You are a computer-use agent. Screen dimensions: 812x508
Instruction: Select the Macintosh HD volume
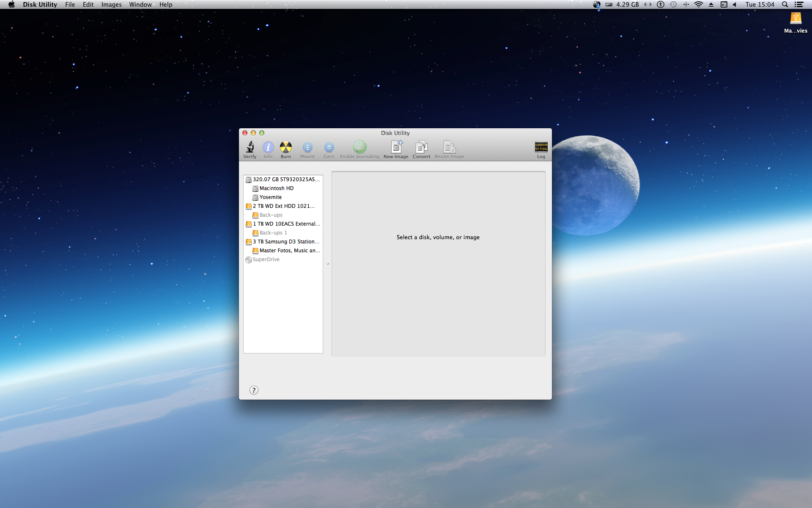283,188
